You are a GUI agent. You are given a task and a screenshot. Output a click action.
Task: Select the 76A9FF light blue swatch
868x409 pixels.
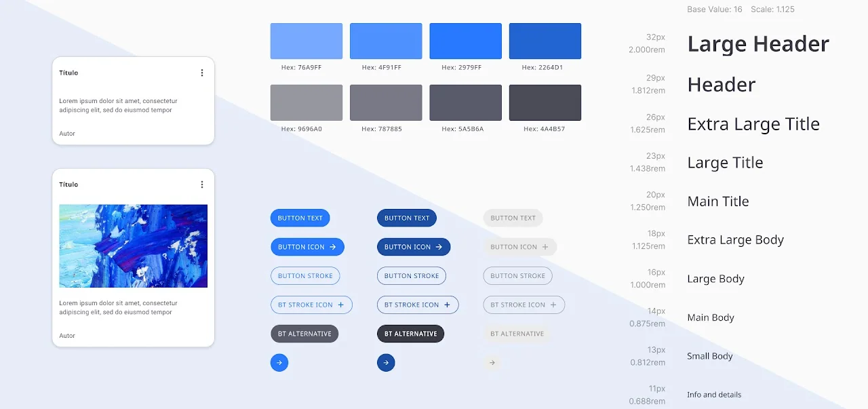pyautogui.click(x=307, y=41)
